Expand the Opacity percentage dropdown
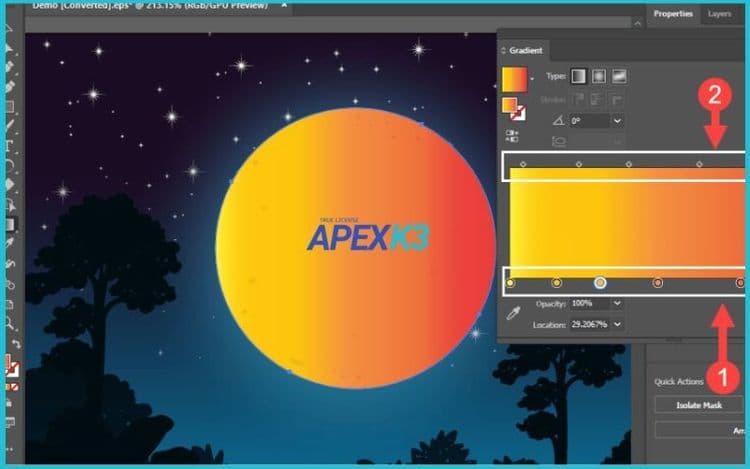750x469 pixels. point(616,303)
